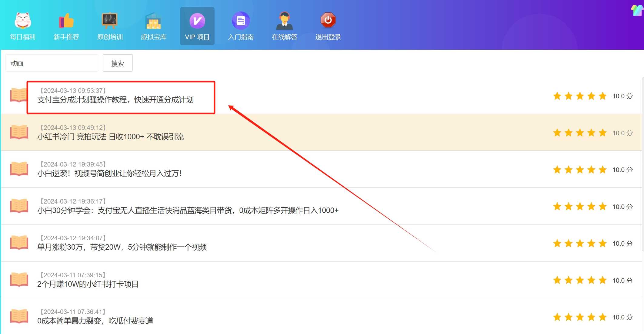Click star rating of 单月涨粉30万 row
The width and height of the screenshot is (644, 334).
point(580,244)
